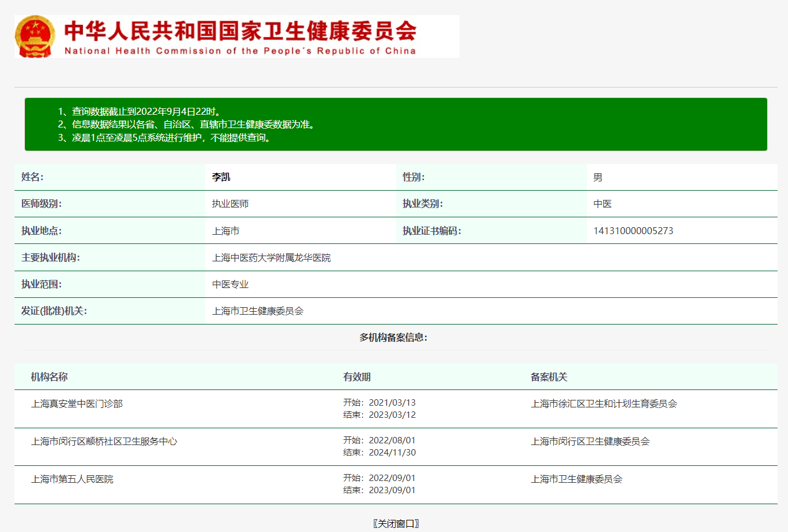The height and width of the screenshot is (532, 788).
Task: Click the 发证(批准)机关 label
Action: click(54, 311)
